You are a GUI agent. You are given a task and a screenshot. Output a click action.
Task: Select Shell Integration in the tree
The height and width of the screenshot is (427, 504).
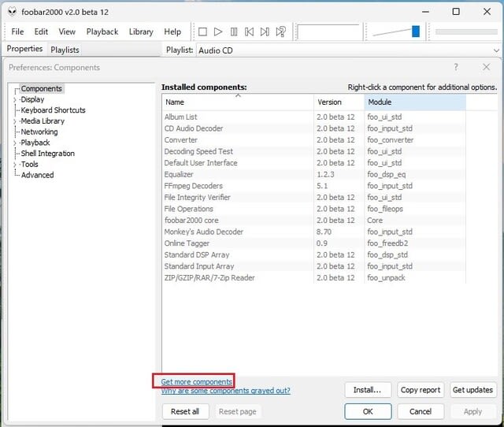pos(47,154)
